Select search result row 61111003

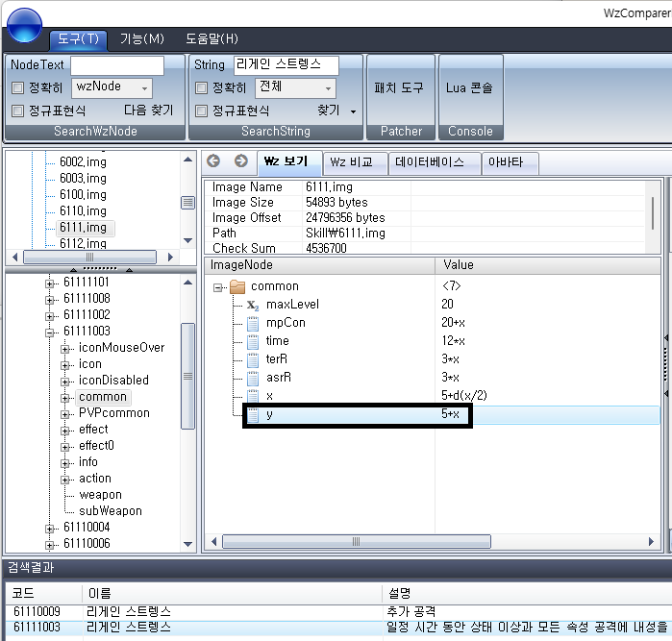(x=338, y=628)
